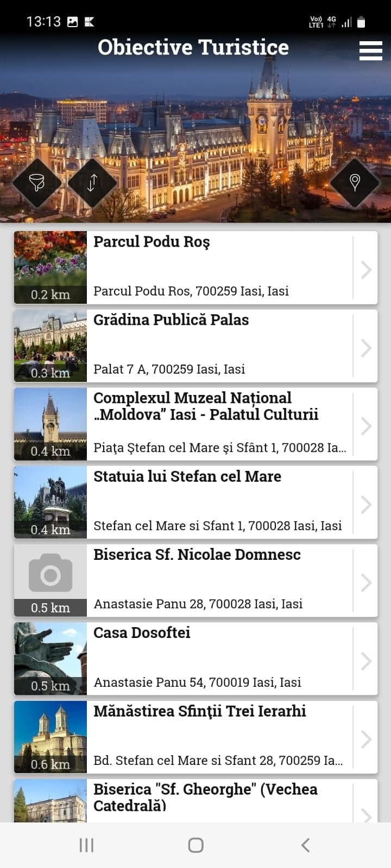Tap the sort arrows icon
This screenshot has height=868, width=391.
point(92,183)
